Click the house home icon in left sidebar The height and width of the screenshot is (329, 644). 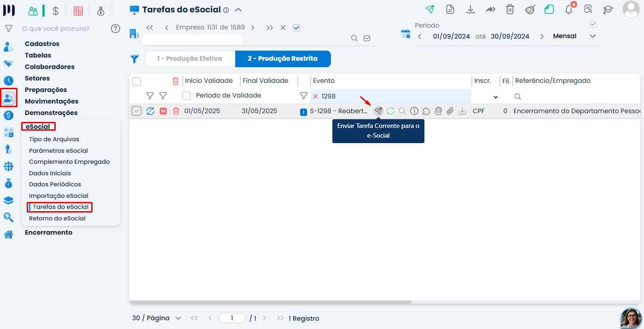tap(8, 234)
